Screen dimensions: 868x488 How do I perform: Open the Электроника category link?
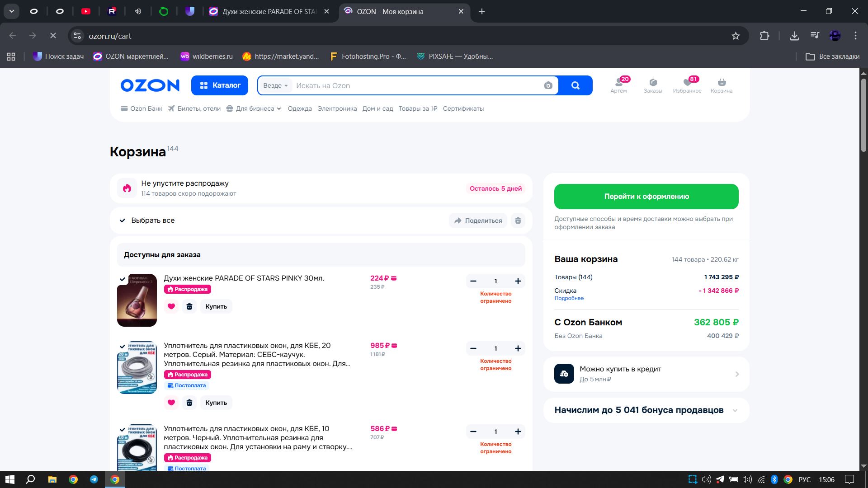point(337,108)
